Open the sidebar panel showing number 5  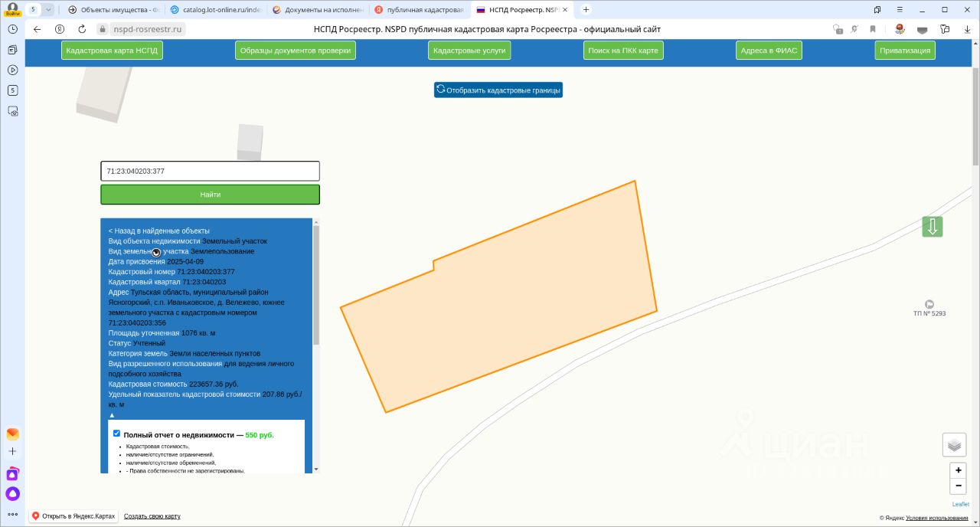coord(12,90)
